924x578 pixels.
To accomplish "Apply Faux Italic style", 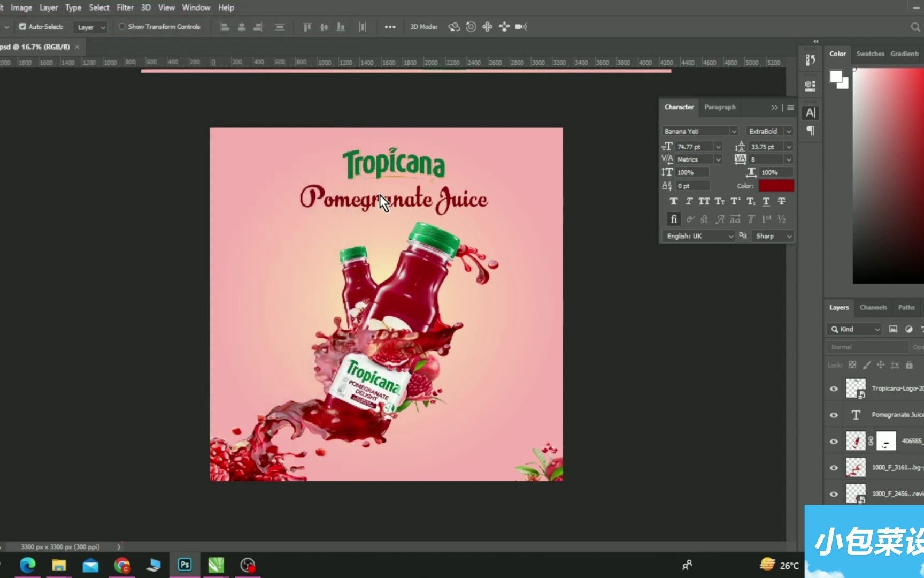I will coord(689,201).
